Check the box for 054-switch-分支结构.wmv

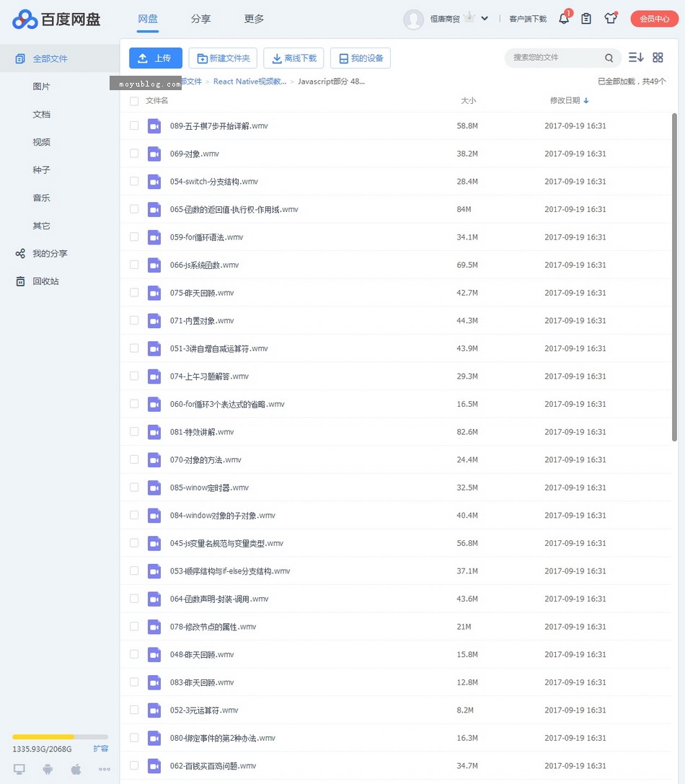(x=134, y=182)
